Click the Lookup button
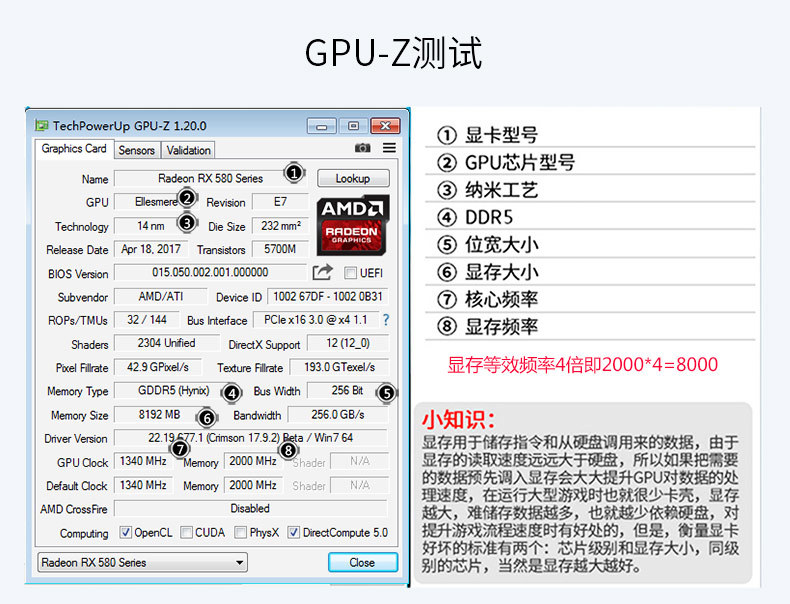Image resolution: width=790 pixels, height=604 pixels. [x=353, y=178]
